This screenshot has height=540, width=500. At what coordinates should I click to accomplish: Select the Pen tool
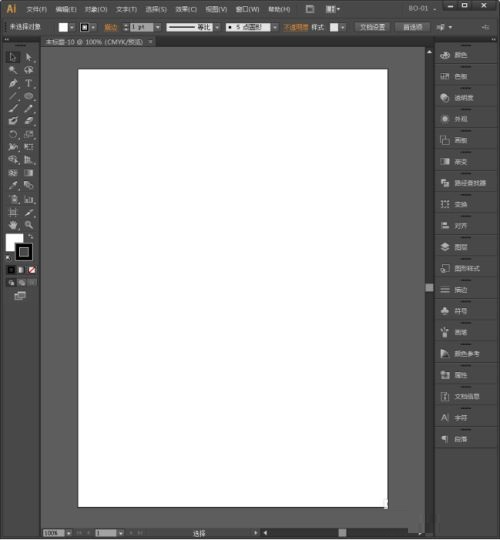(x=13, y=83)
